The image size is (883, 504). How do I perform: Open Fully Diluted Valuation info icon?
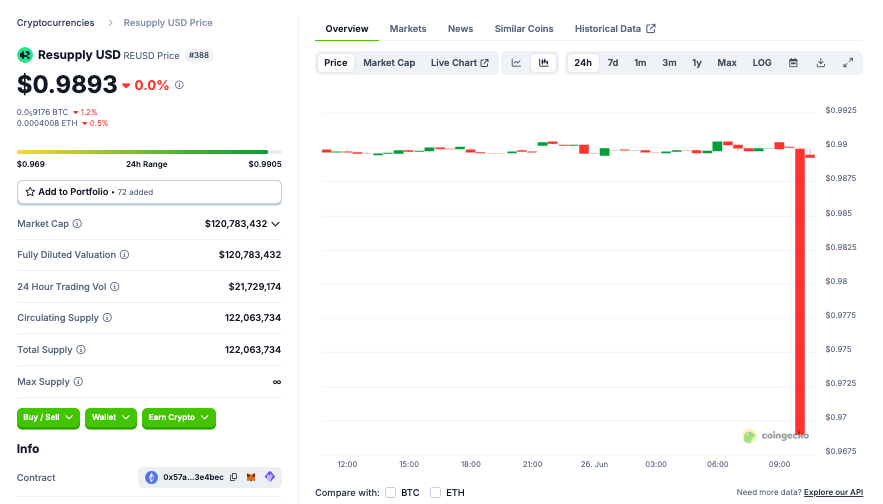(124, 255)
